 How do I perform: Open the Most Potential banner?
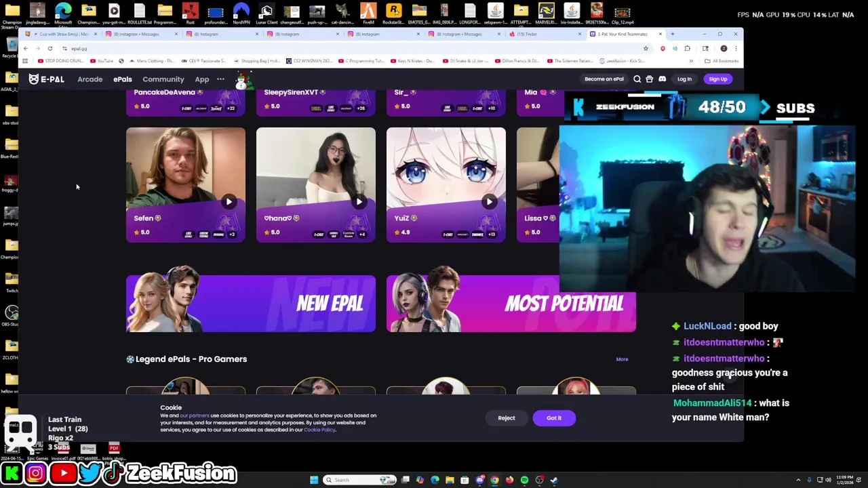coord(511,304)
